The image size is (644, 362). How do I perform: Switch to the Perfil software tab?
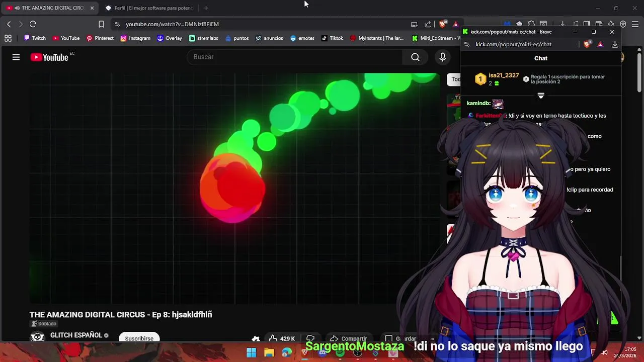[149, 8]
